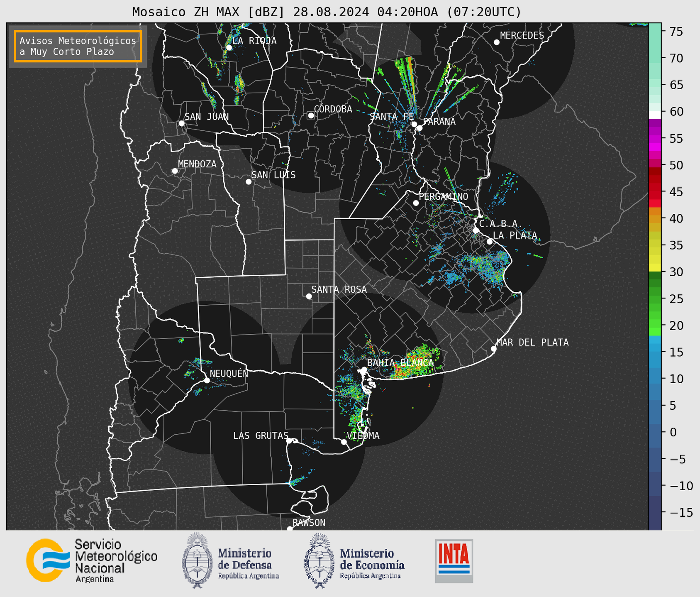The width and height of the screenshot is (700, 597).
Task: Click the green 25 dBZ color band
Action: tap(655, 299)
